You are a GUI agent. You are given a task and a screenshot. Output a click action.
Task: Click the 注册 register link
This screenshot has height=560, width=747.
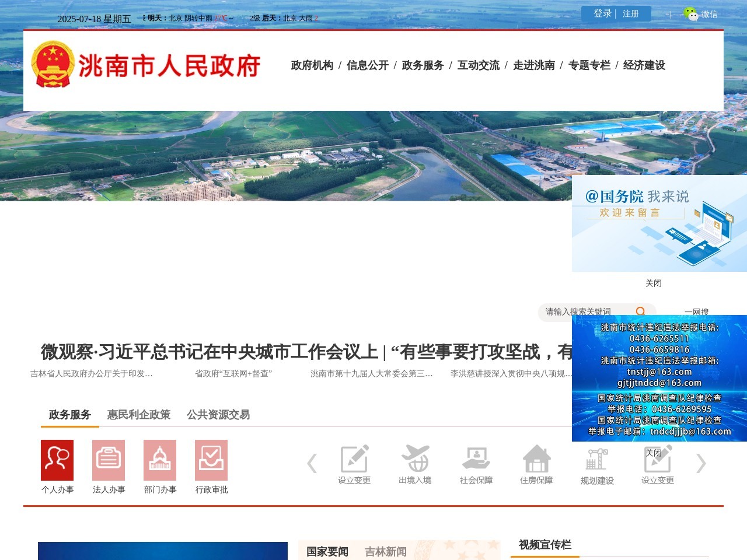click(x=631, y=13)
